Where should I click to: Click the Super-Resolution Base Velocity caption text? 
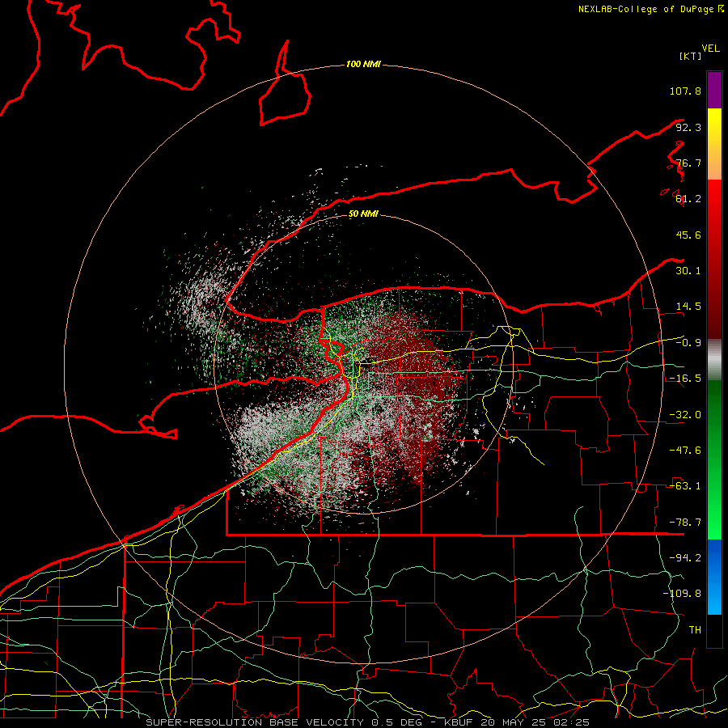368,722
